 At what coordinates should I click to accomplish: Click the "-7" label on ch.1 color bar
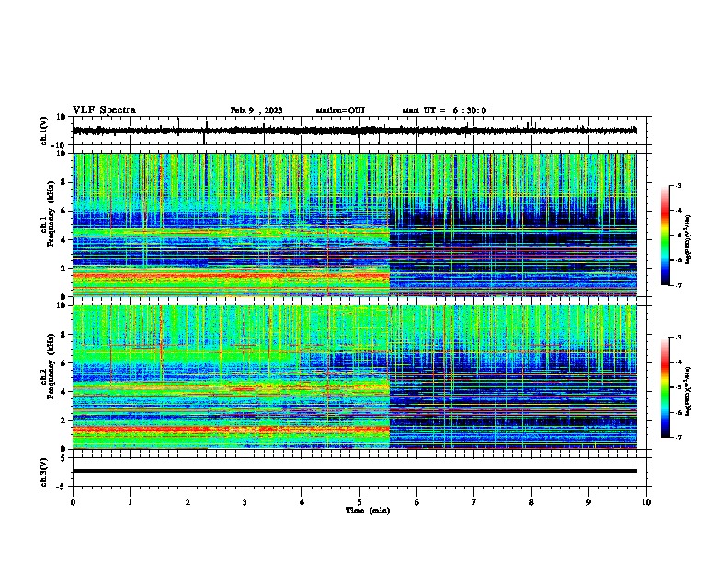678,285
